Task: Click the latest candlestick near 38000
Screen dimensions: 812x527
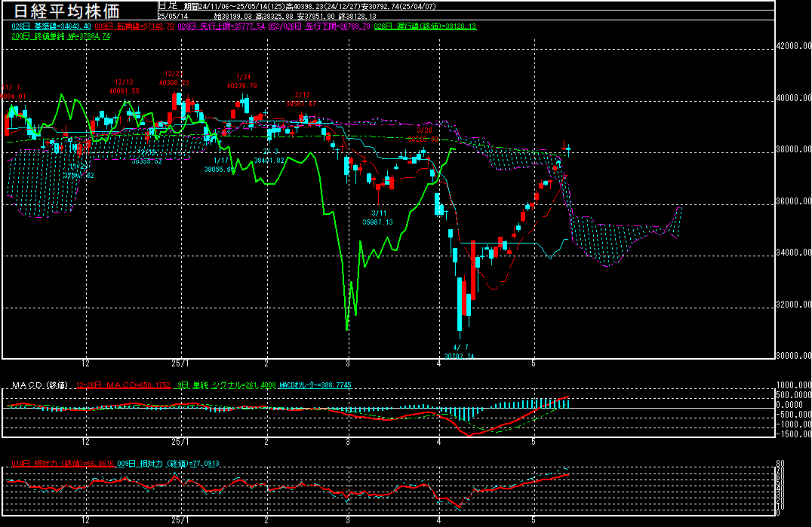Action: pyautogui.click(x=568, y=149)
